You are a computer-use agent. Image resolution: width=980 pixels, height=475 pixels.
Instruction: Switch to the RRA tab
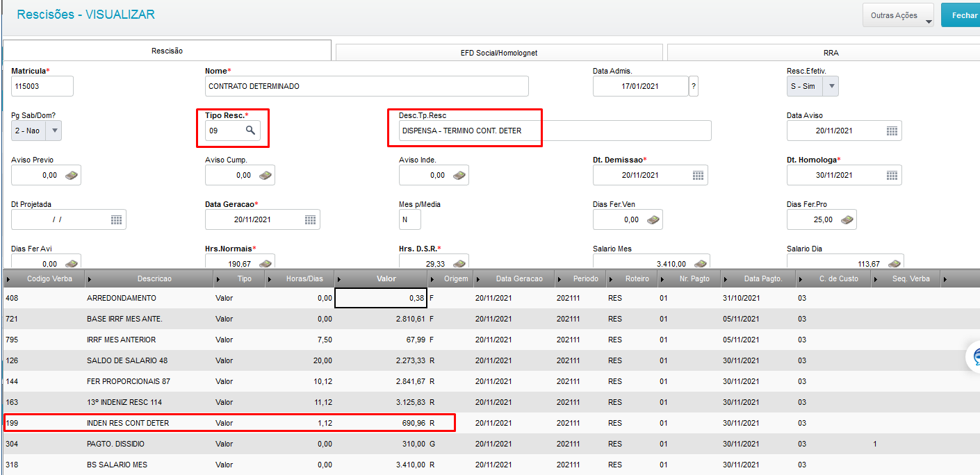coord(824,53)
